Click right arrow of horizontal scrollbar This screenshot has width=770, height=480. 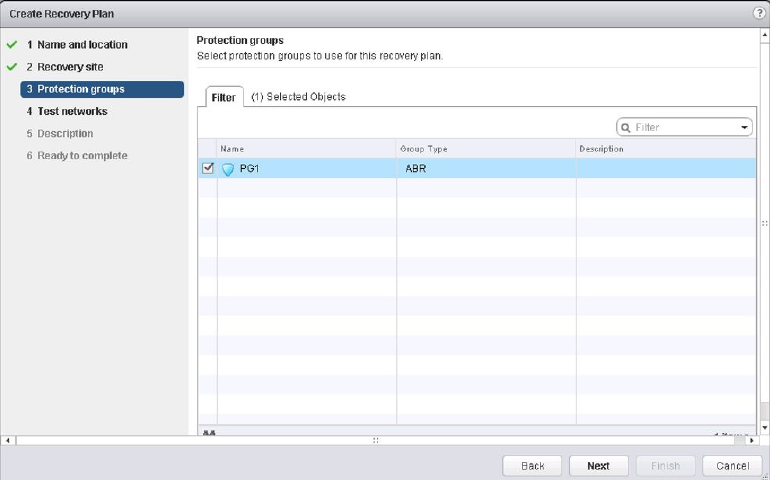click(751, 440)
